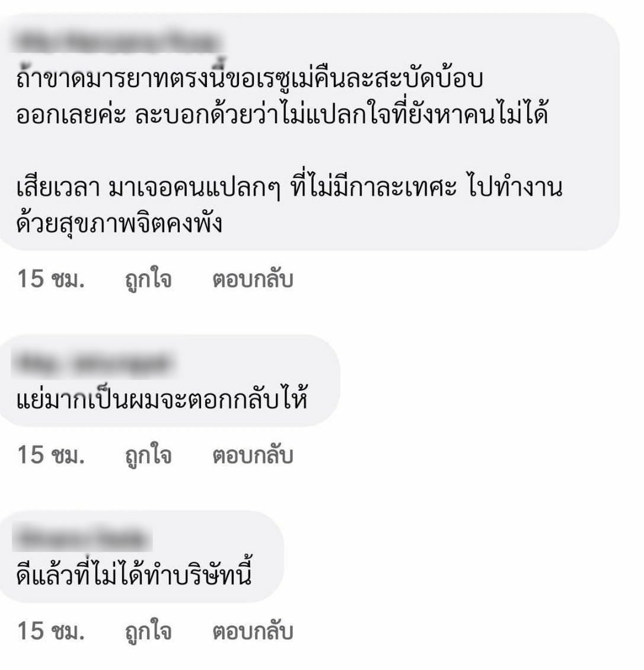
Task: Click the comment text ดีแล้วที่ไม่ได้ทำบริษัทนี้
Action: click(134, 573)
